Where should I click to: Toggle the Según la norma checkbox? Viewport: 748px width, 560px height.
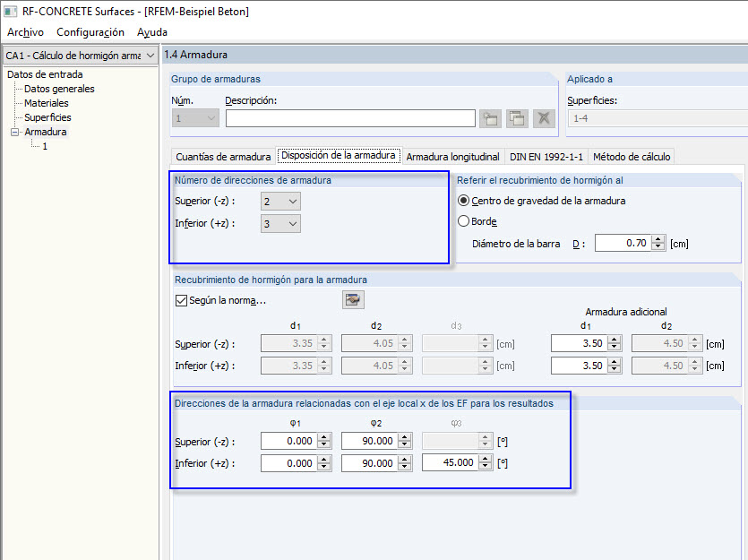point(181,300)
